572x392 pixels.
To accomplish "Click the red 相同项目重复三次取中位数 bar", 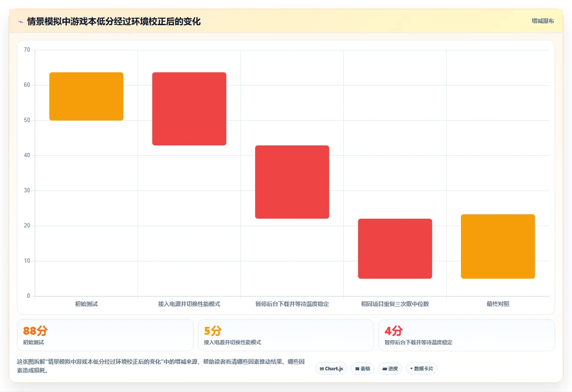I will 395,249.
